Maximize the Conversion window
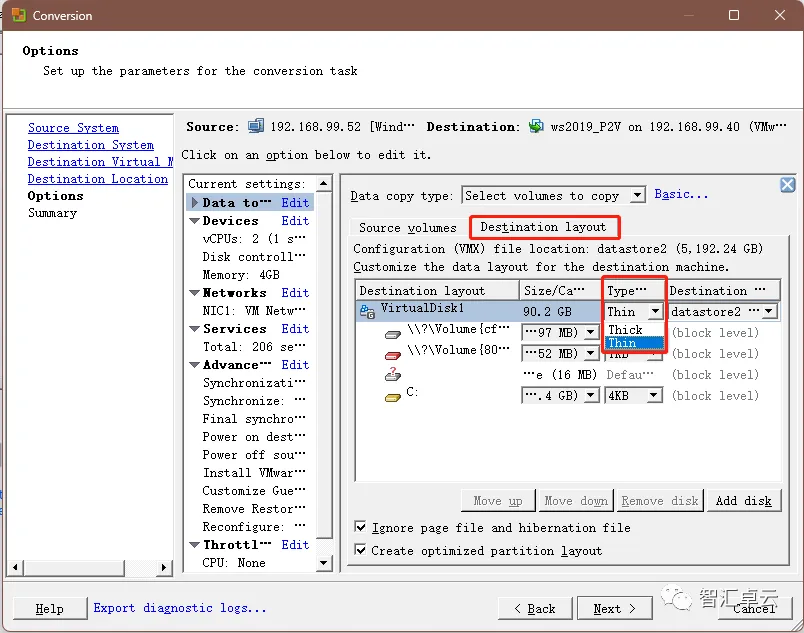 [x=734, y=15]
